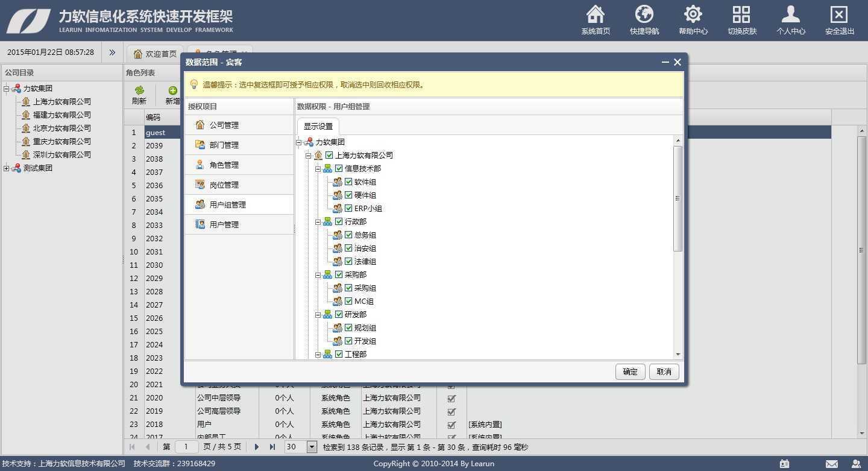
Task: Collapse the 研发部 tree node
Action: coord(318,314)
